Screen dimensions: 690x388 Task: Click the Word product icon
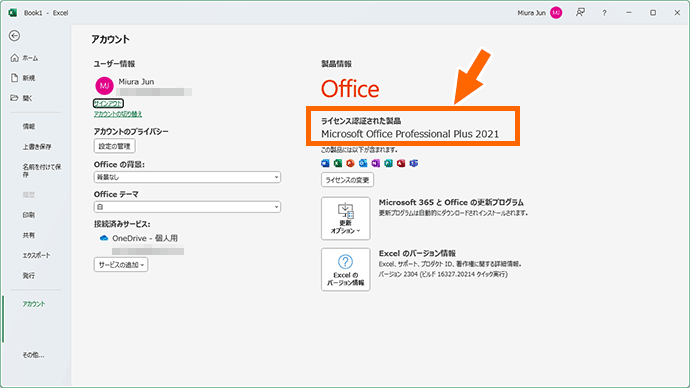[325, 163]
